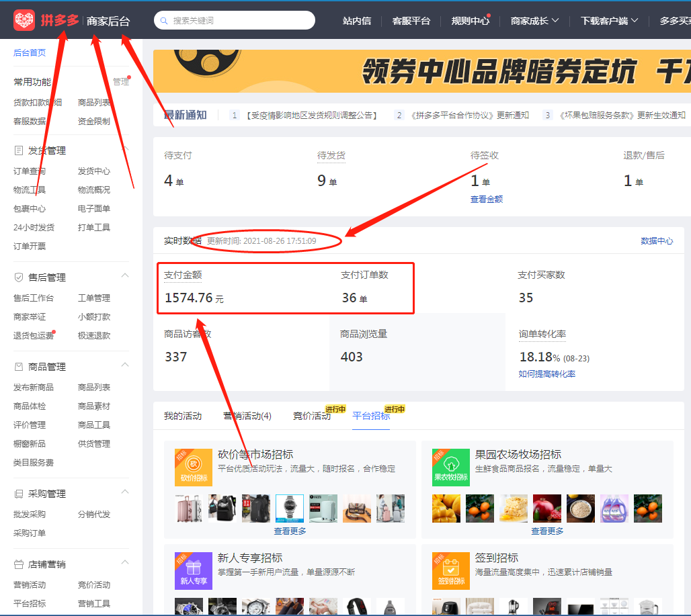Collapse the 售后管理 section
This screenshot has height=616, width=691.
(125, 275)
